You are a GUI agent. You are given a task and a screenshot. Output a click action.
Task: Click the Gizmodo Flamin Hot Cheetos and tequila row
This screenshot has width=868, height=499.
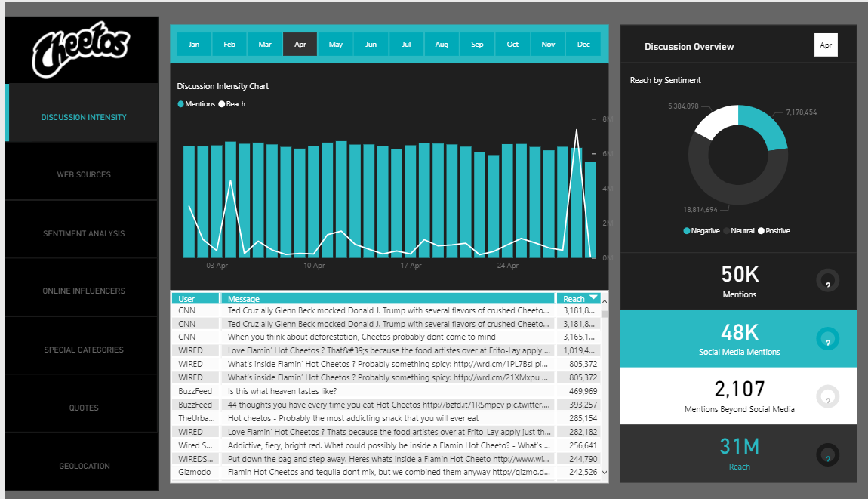point(386,473)
